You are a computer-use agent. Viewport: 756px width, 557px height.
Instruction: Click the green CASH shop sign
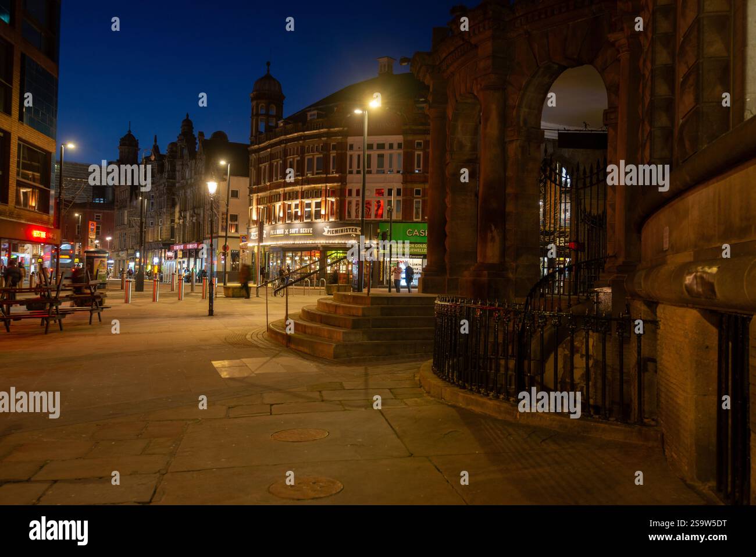tap(404, 232)
